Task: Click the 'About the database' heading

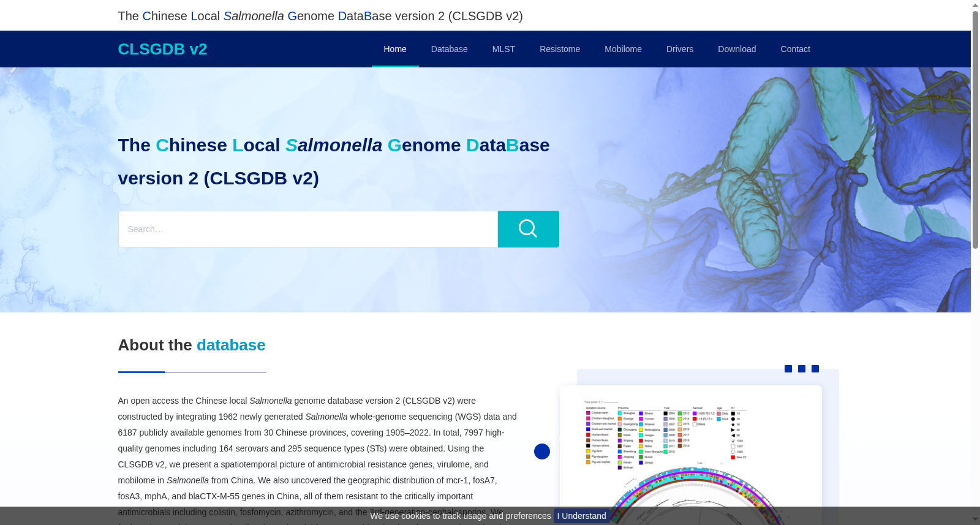Action: 192,345
